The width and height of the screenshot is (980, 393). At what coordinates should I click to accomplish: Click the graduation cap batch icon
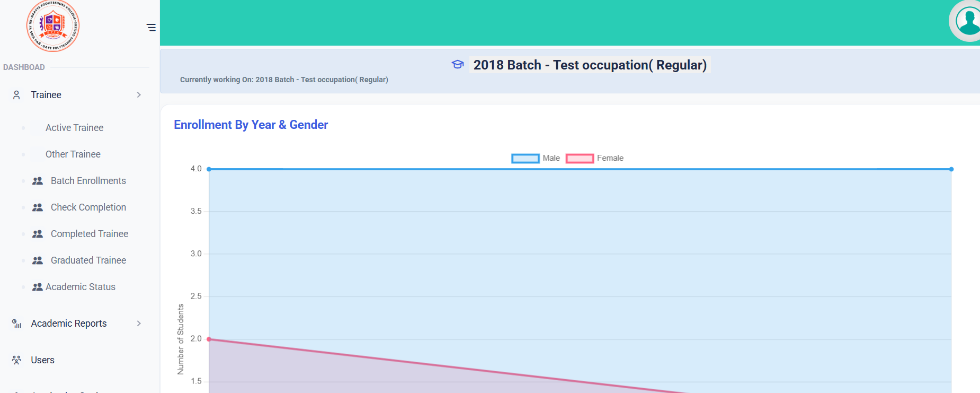[x=458, y=65]
